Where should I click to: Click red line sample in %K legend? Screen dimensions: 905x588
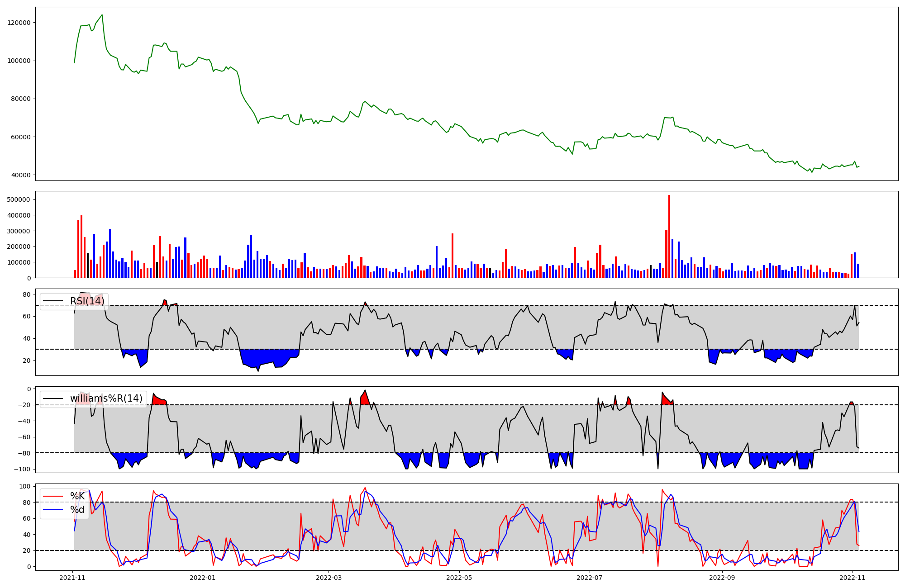[52, 496]
